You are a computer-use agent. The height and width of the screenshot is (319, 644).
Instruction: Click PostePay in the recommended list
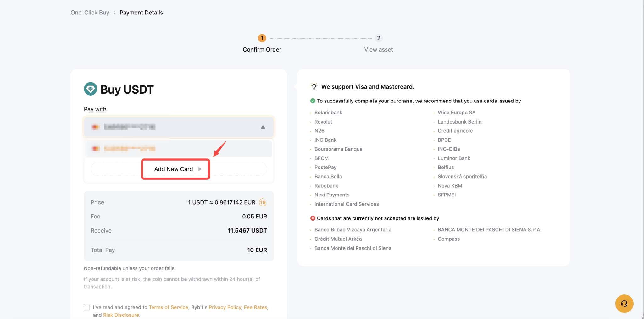point(325,167)
